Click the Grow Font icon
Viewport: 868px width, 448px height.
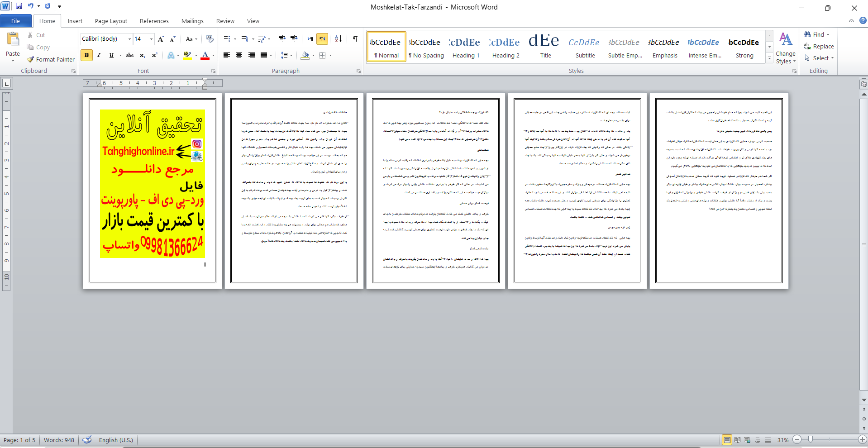coord(161,39)
